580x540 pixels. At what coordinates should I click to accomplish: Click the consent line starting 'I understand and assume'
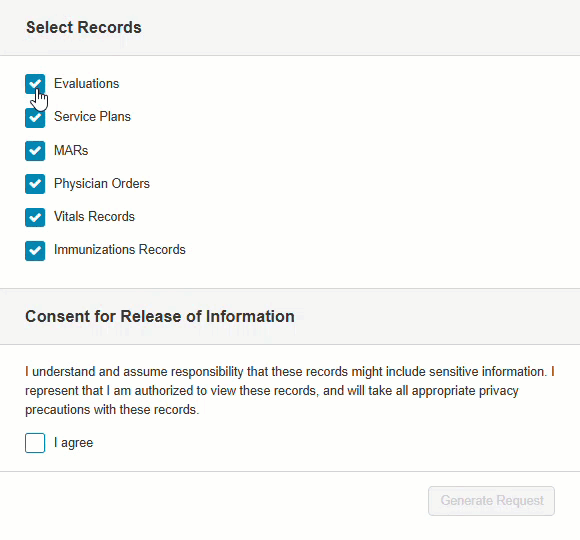290,371
